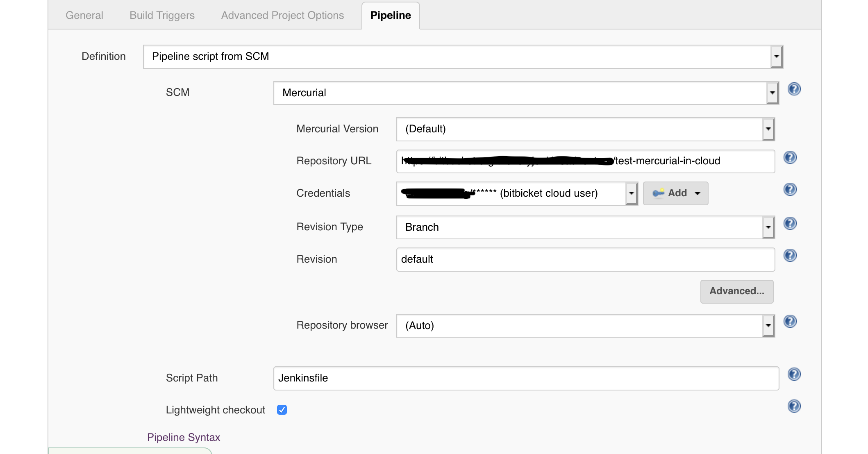Click the Add credentials button
Image resolution: width=868 pixels, height=454 pixels.
[x=675, y=192]
